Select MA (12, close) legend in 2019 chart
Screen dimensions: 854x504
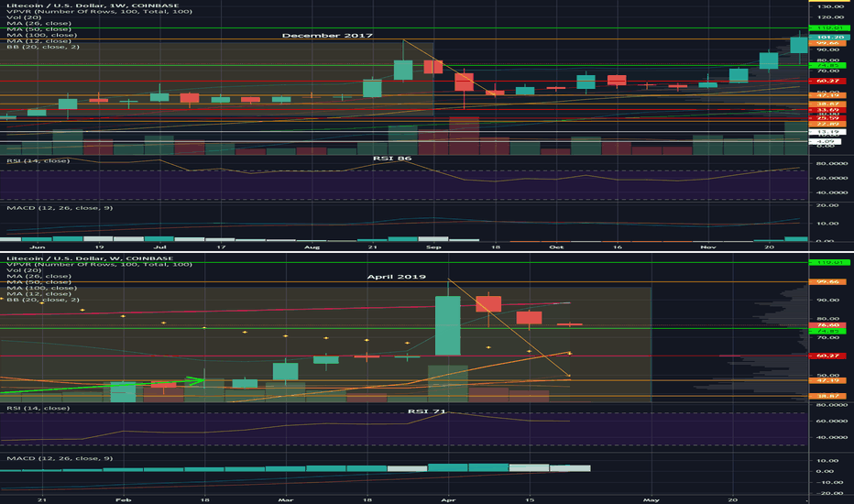pyautogui.click(x=38, y=293)
